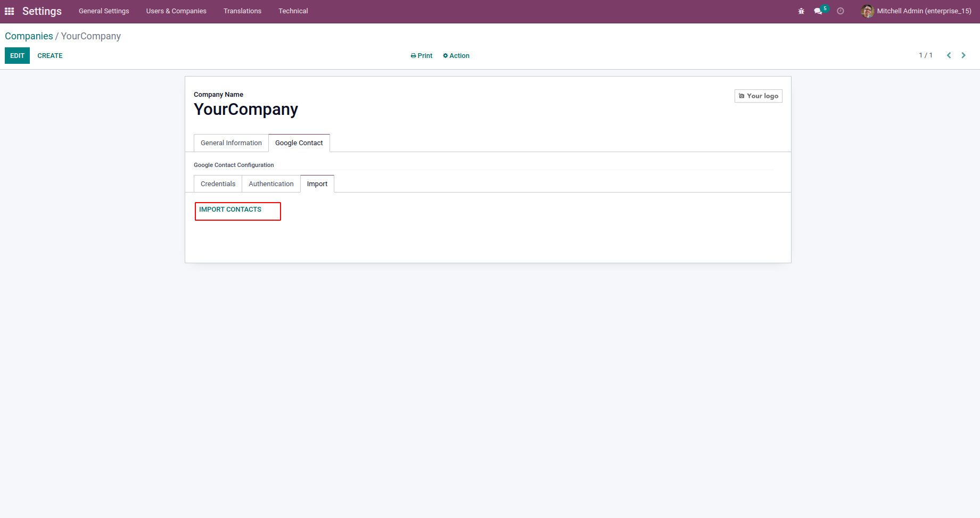This screenshot has height=518, width=980.
Task: Open the General Settings menu
Action: pos(104,11)
